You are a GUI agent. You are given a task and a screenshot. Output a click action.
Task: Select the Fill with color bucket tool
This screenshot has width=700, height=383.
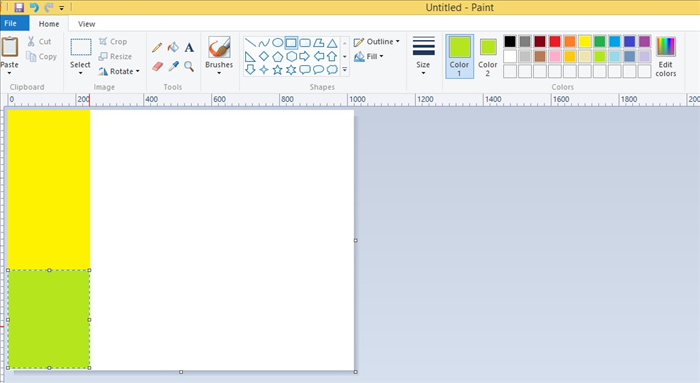[x=173, y=47]
